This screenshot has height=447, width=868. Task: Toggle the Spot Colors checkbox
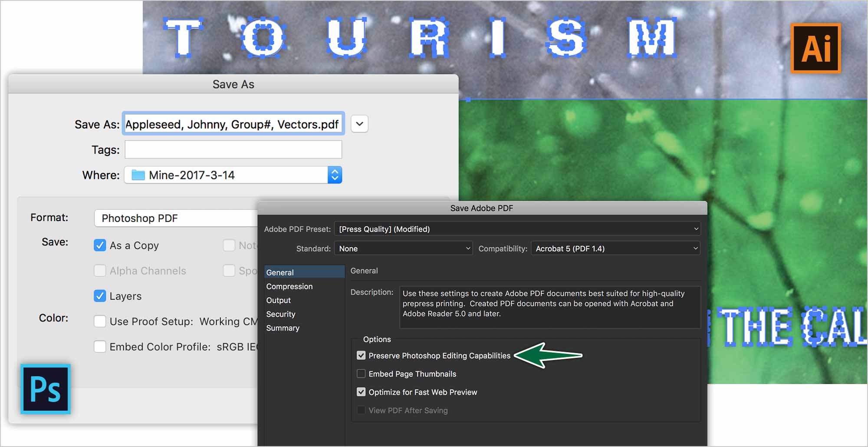(x=229, y=271)
